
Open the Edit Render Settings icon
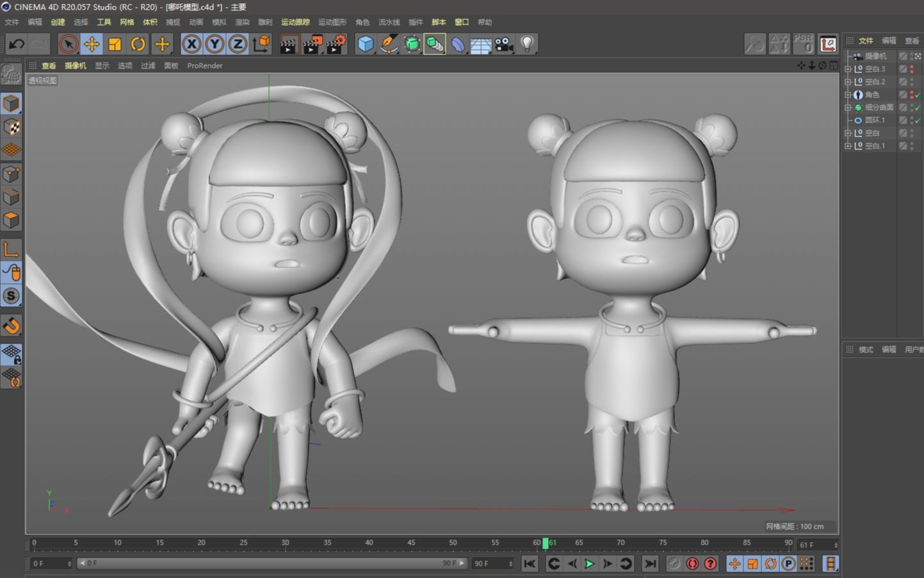tap(336, 44)
